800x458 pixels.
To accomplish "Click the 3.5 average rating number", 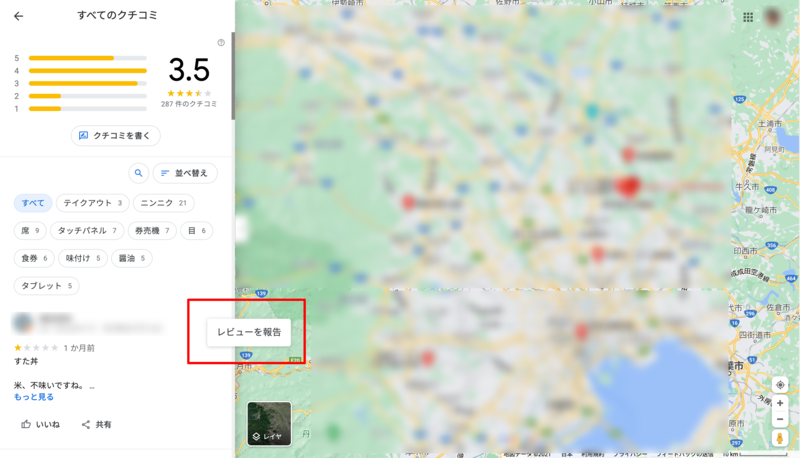I will (189, 70).
